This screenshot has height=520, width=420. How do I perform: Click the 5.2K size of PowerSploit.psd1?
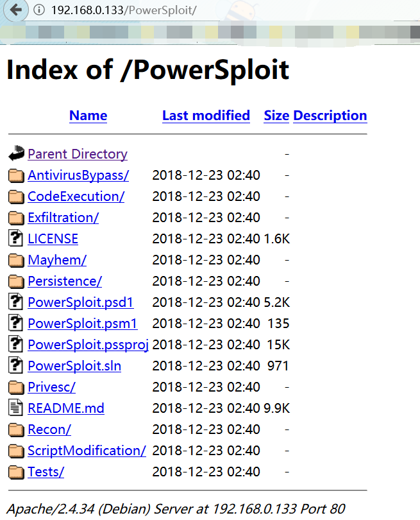pyautogui.click(x=276, y=302)
